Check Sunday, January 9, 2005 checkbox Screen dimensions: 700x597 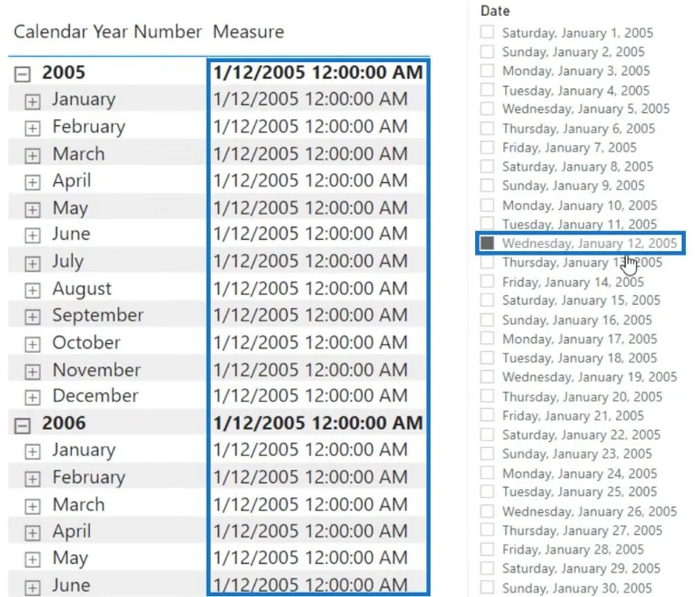pyautogui.click(x=487, y=186)
